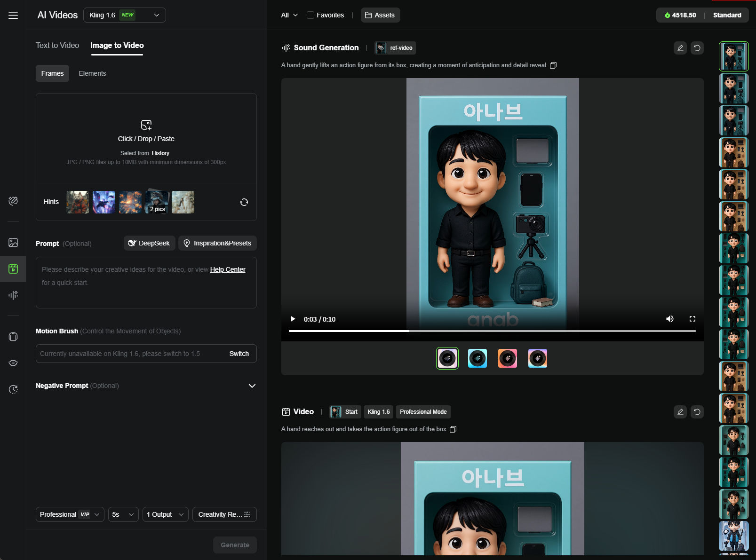756x560 pixels.
Task: Copy the Video prompt text
Action: point(454,429)
